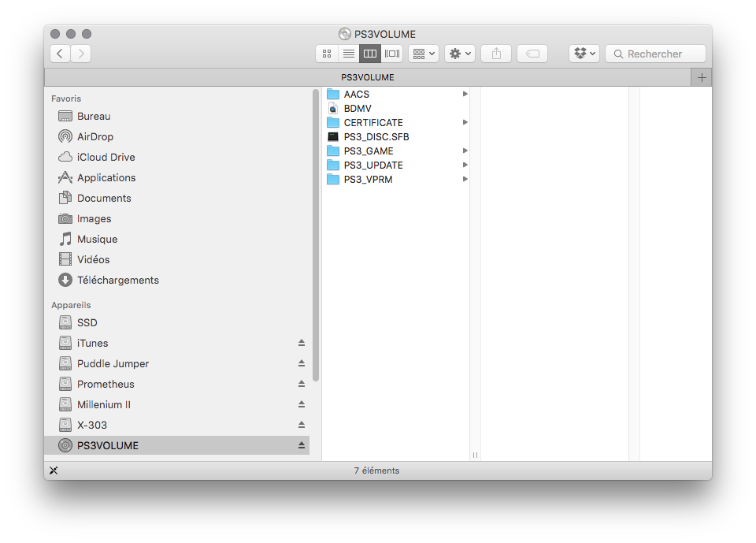Switch to icon view

326,54
